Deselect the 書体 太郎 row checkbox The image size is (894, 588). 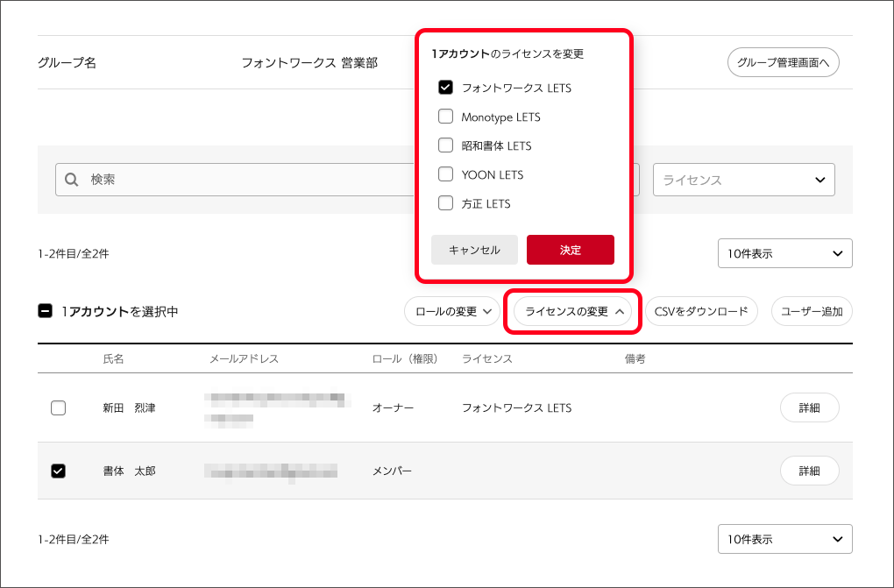point(58,471)
